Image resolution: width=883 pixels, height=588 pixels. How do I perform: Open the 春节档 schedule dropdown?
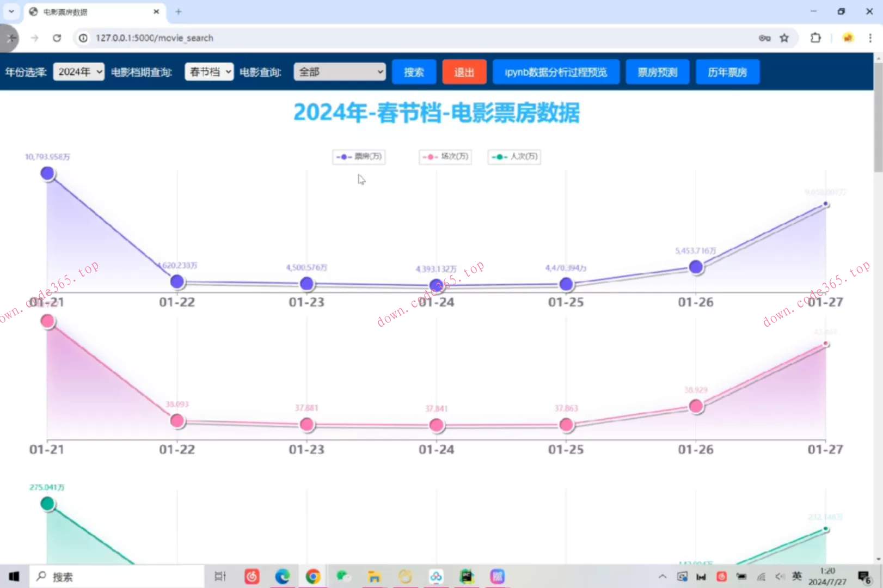click(x=209, y=72)
